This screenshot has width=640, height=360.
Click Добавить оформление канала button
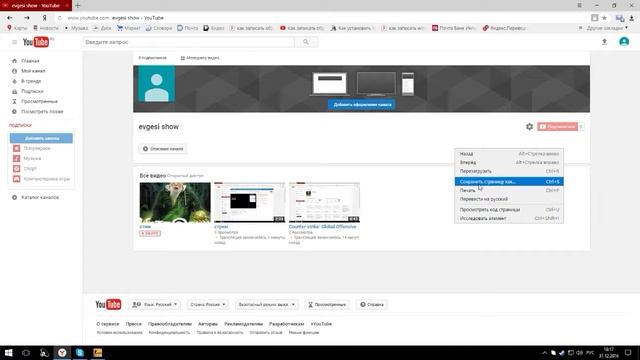click(x=362, y=104)
